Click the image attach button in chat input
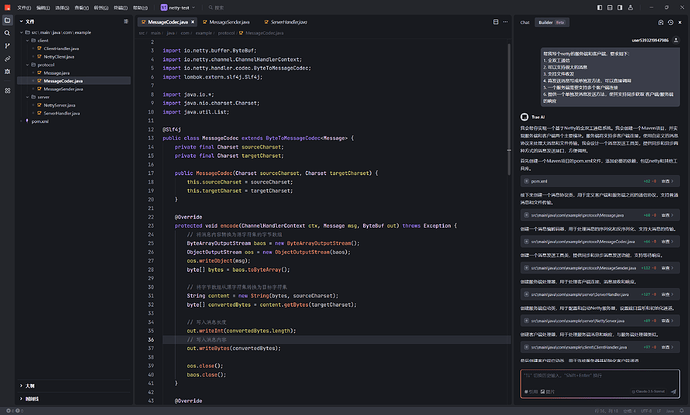Image resolution: width=690 pixels, height=415 pixels. click(x=547, y=392)
